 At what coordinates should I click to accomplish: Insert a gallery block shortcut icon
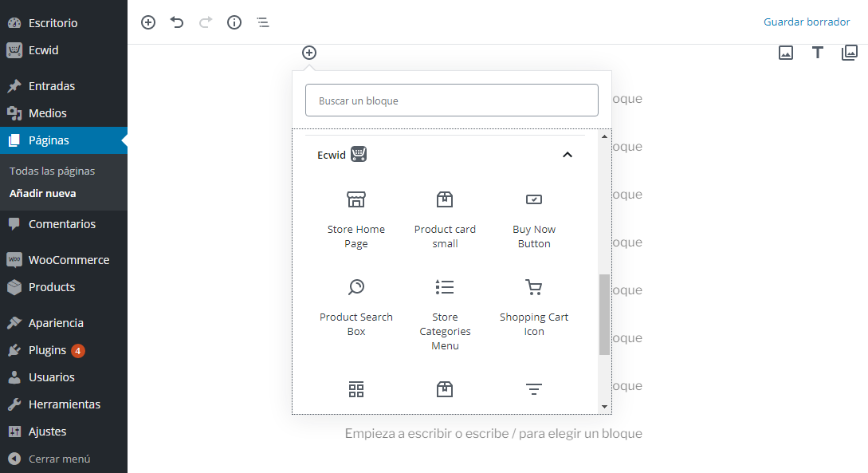pos(849,53)
